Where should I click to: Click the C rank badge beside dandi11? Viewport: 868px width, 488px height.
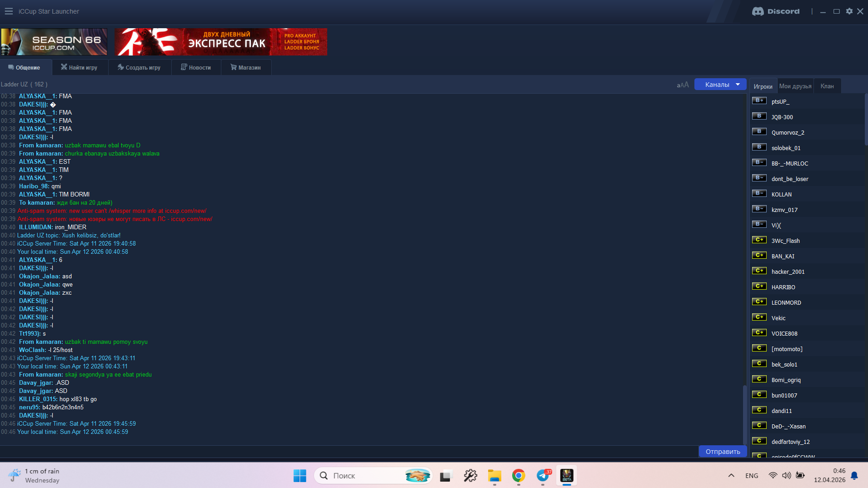pyautogui.click(x=759, y=410)
